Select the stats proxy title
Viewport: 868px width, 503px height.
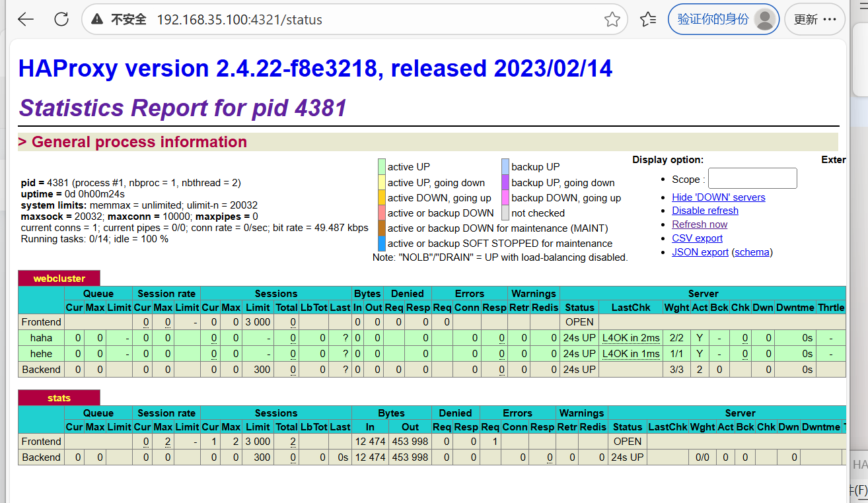[x=59, y=398]
